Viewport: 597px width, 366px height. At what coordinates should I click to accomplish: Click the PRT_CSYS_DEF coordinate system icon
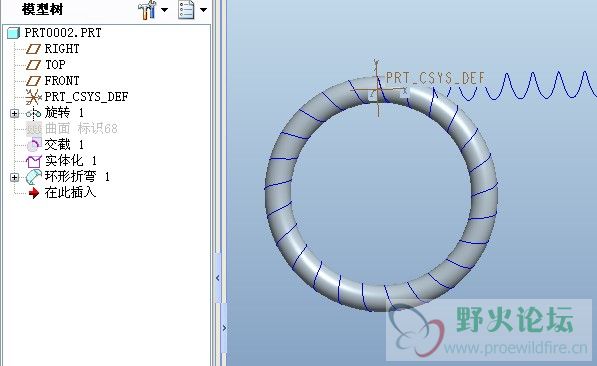click(x=34, y=97)
